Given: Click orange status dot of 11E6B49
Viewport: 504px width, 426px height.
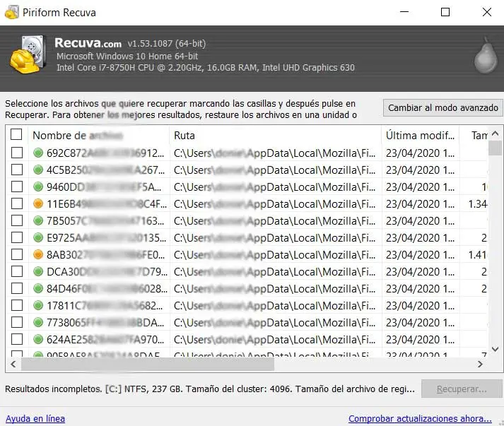Looking at the screenshot, I should coord(38,203).
